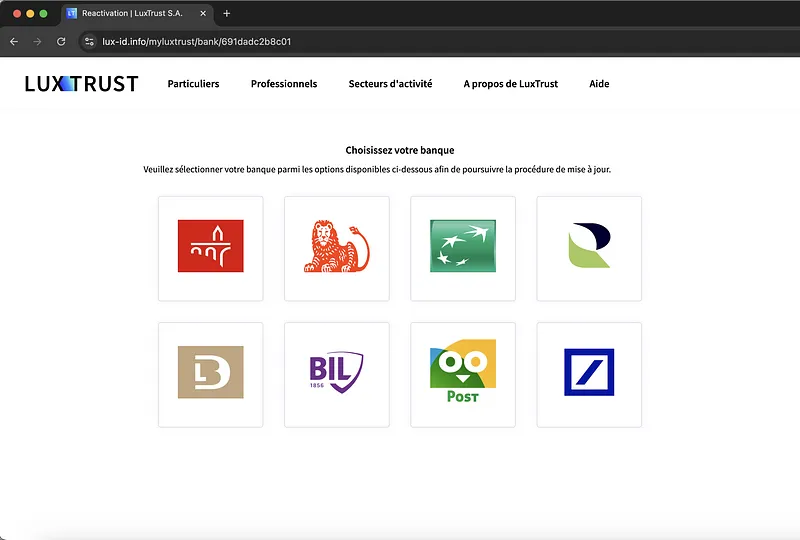Click the green macOS fullscreen button
Viewport: 800px width, 540px height.
coord(43,14)
